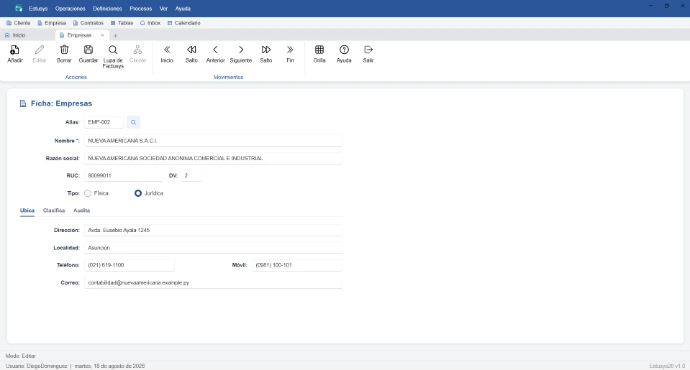Switch to the Clasifica sub-tab

[54, 210]
